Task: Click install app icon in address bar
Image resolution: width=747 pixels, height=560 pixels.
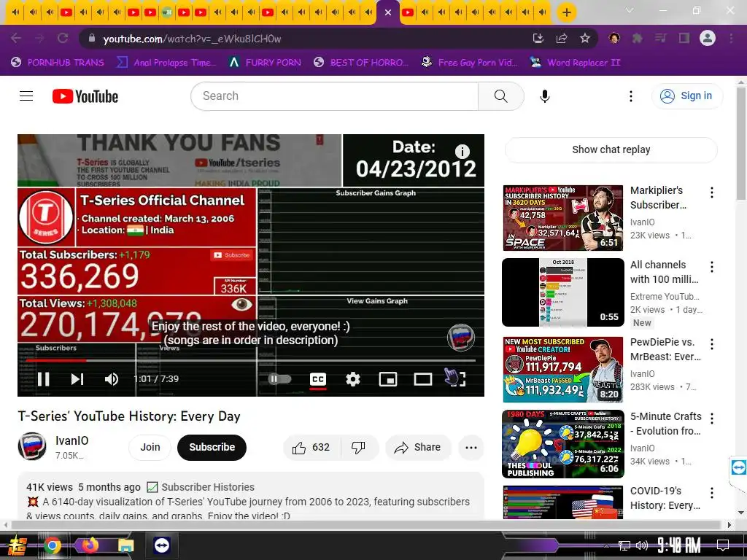Action: click(x=538, y=39)
